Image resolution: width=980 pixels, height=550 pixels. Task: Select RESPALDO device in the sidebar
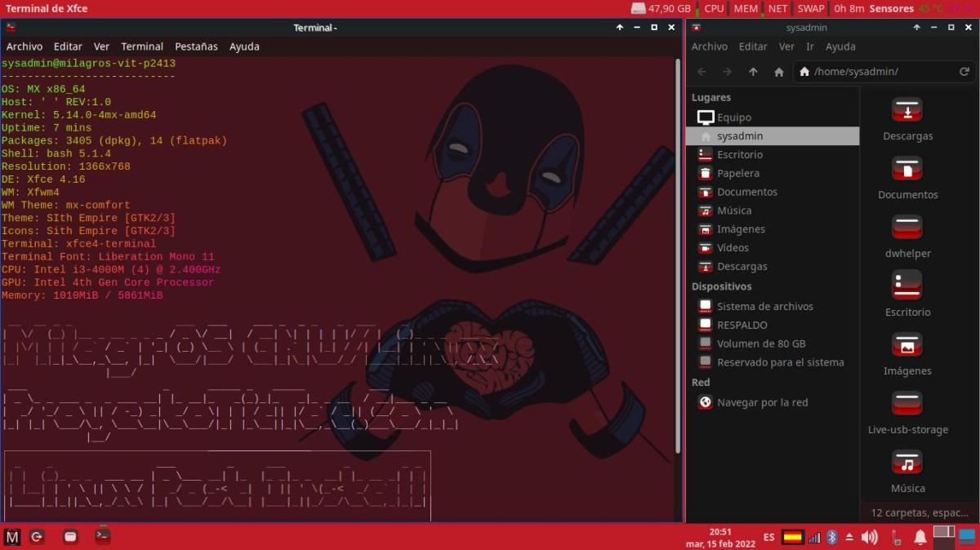[x=742, y=325]
